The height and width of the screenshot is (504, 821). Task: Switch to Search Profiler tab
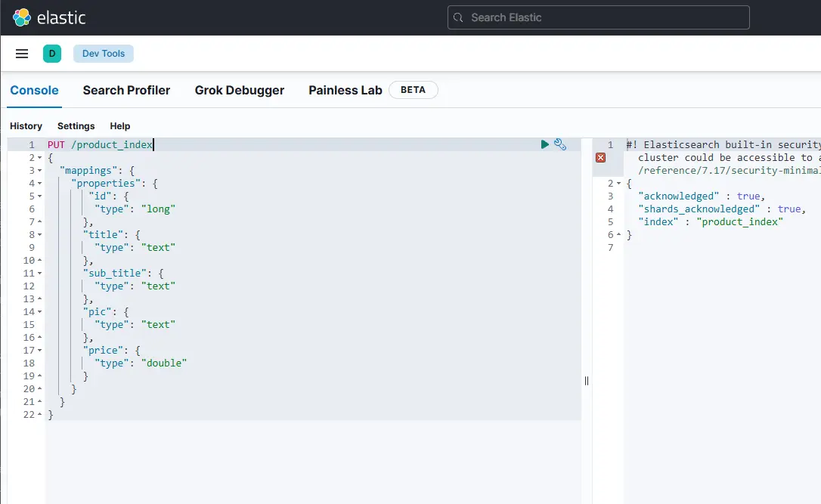coord(126,90)
